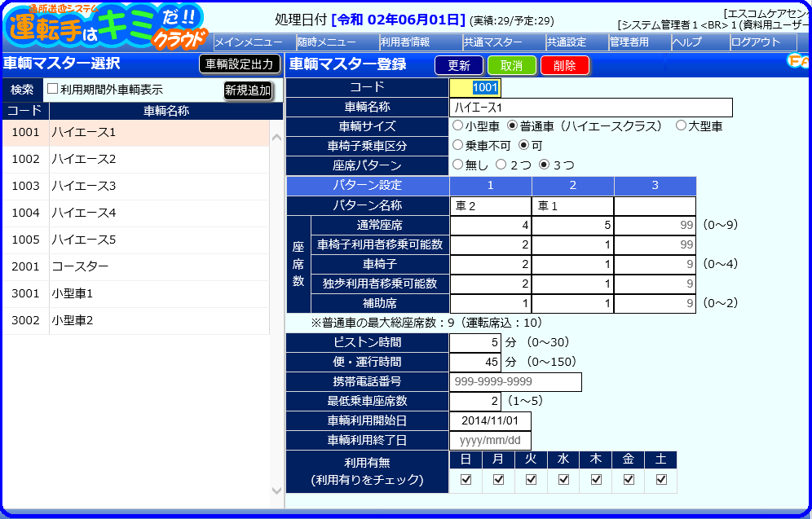Click the 携帯電話番号 input field
The width and height of the screenshot is (812, 519).
point(515,382)
